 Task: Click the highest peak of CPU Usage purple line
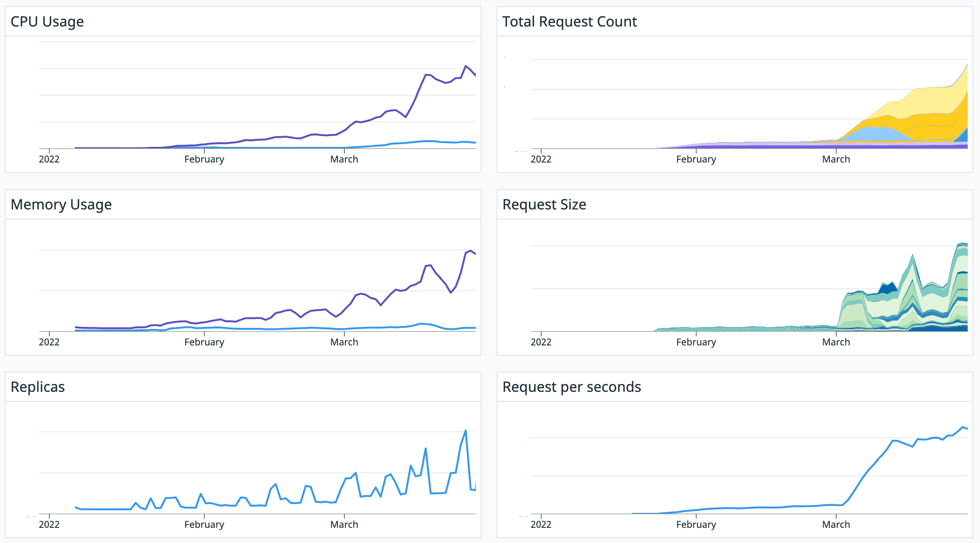point(466,66)
